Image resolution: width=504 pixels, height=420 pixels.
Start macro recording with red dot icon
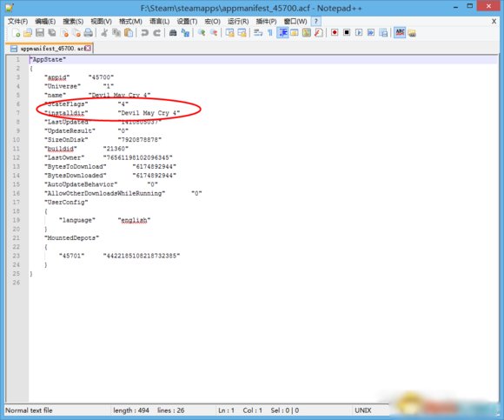pyautogui.click(x=335, y=33)
